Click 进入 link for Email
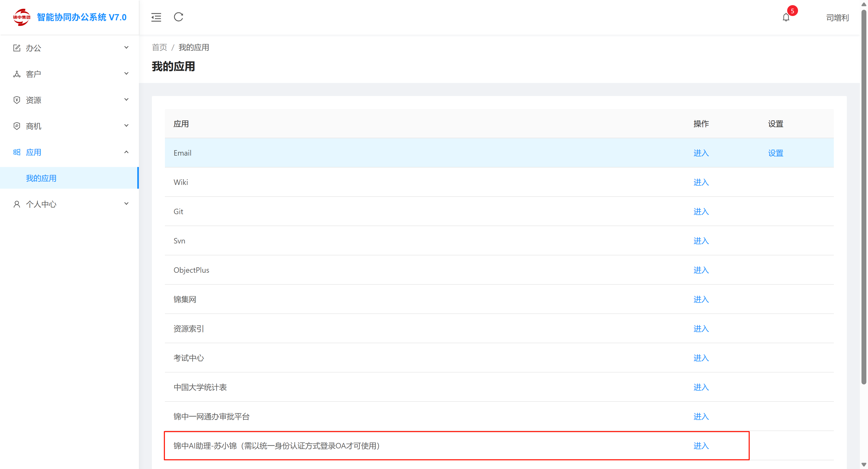Image resolution: width=868 pixels, height=469 pixels. [701, 153]
